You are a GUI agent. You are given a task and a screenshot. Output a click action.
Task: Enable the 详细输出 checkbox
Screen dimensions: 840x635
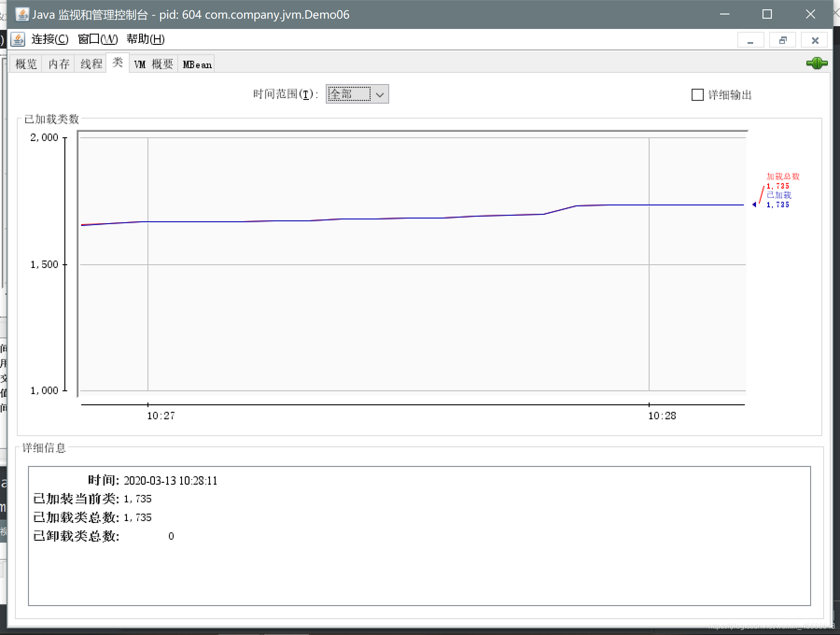coord(697,95)
